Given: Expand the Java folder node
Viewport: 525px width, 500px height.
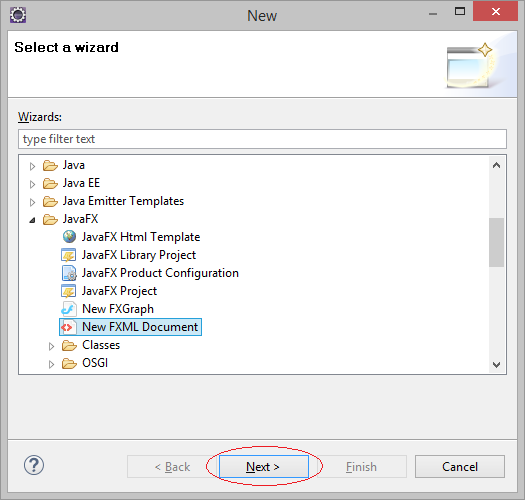Looking at the screenshot, I should pos(32,166).
